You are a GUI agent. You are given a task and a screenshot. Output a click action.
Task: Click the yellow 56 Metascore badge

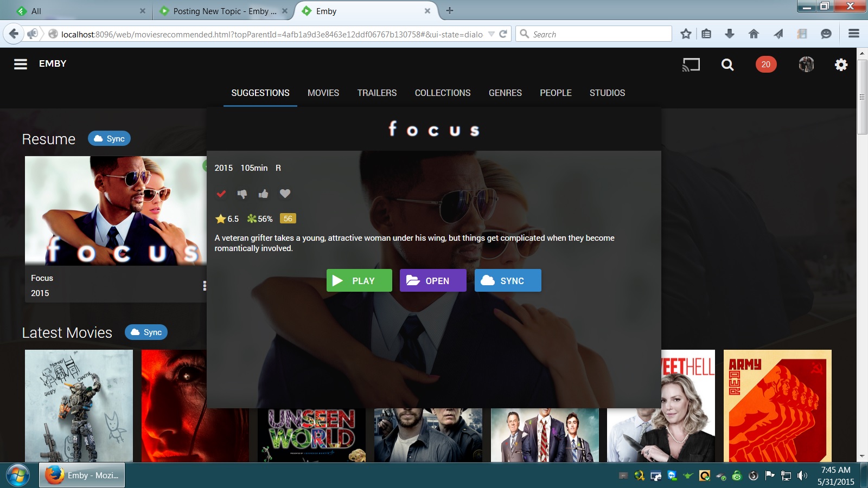pyautogui.click(x=288, y=219)
